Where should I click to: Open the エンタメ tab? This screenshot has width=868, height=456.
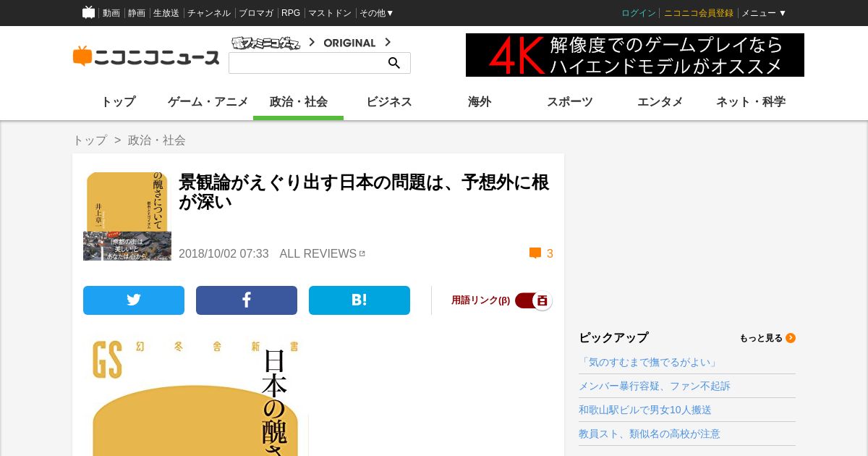point(660,102)
